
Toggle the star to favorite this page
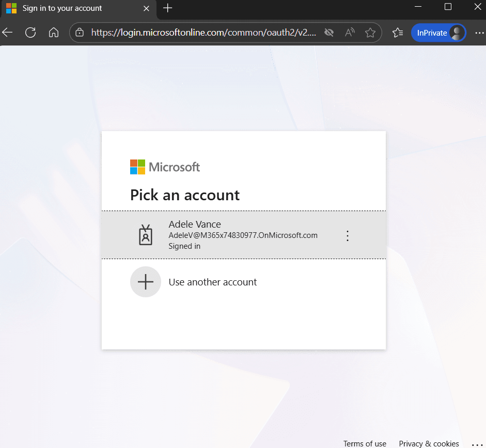pos(370,33)
